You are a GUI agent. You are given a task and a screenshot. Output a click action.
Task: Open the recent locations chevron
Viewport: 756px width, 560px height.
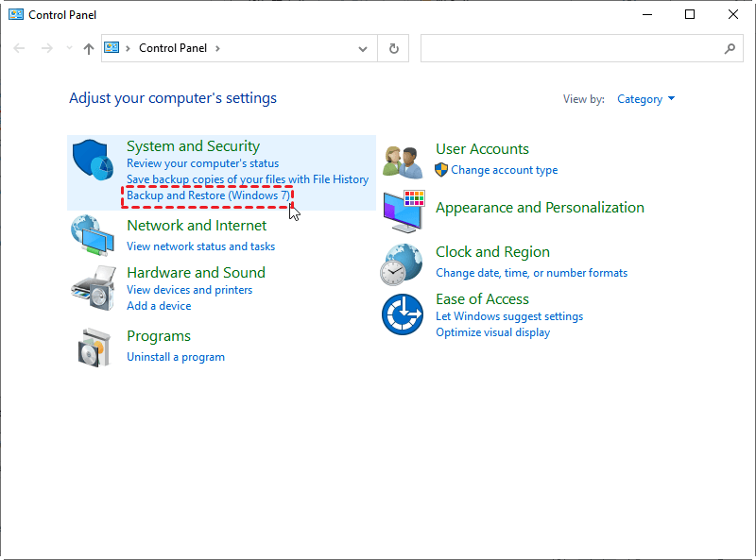[x=69, y=48]
